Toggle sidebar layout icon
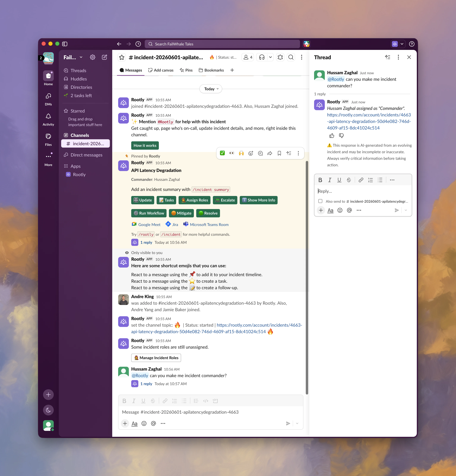Screen dimensions: 456x476 [65, 44]
